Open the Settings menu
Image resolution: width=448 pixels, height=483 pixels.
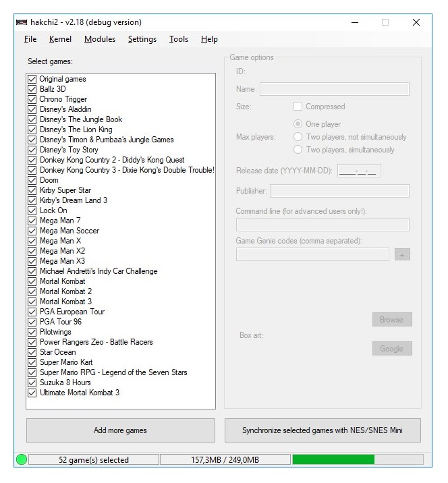142,39
